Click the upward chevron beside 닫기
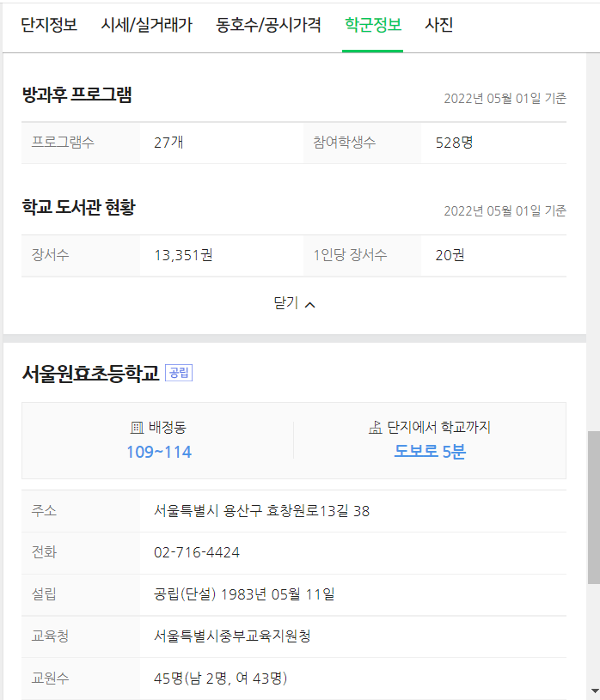The height and width of the screenshot is (700, 600). (309, 303)
